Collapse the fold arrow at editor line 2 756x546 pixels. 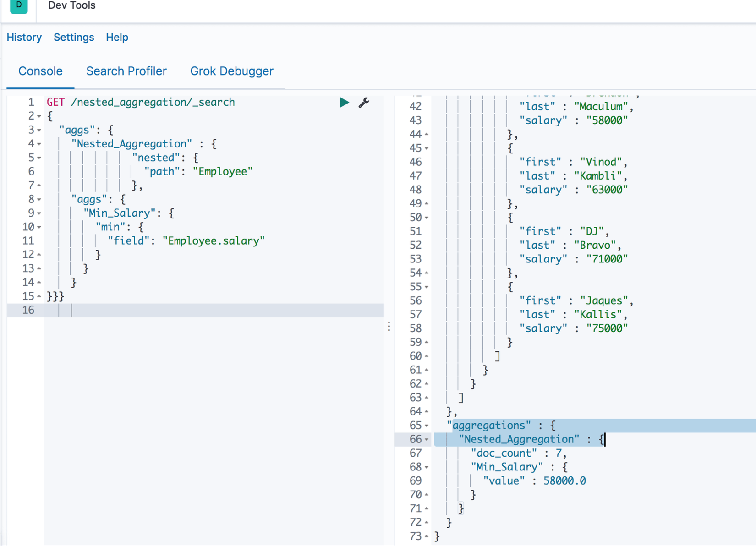tap(39, 116)
